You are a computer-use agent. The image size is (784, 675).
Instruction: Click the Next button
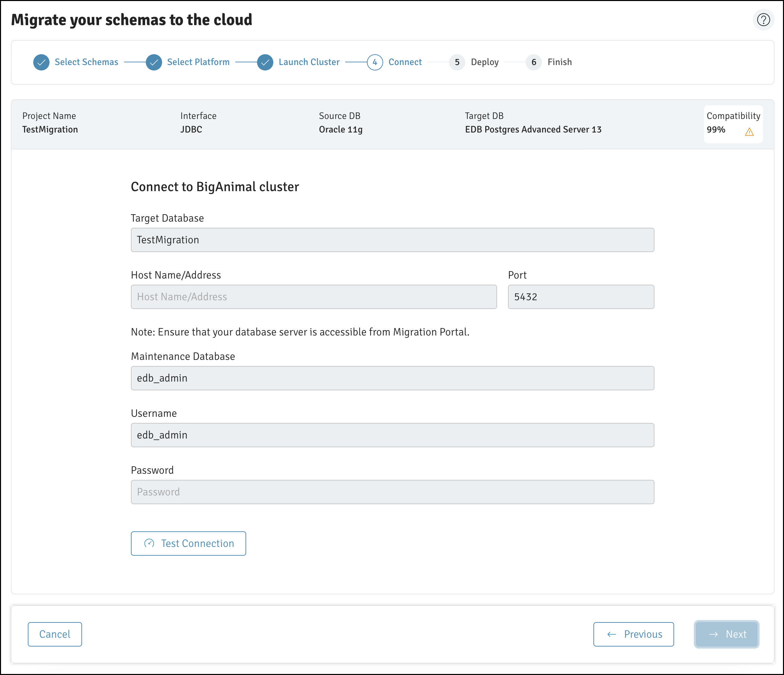726,634
